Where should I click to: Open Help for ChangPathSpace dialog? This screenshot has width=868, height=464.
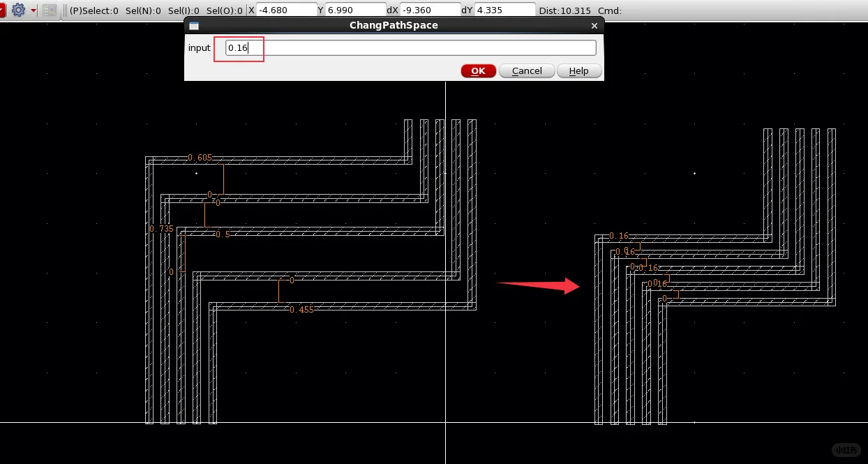[578, 70]
